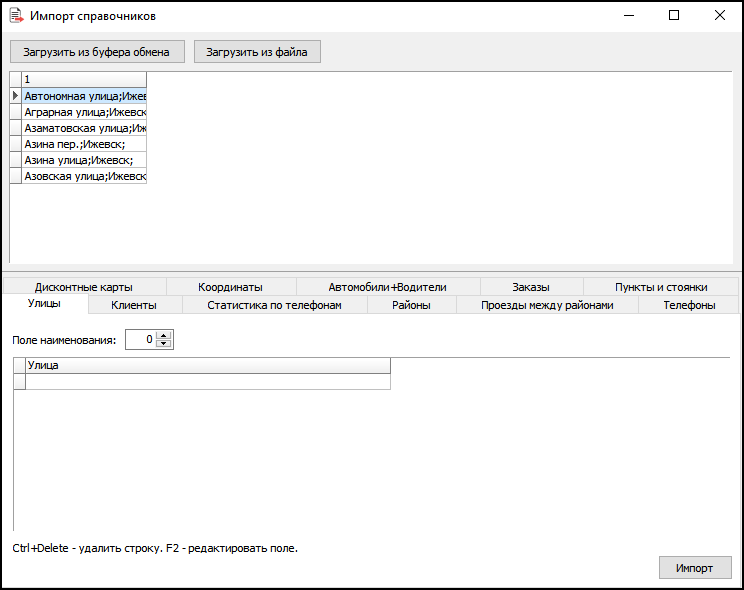
Task: Click the column header labeled "1"
Action: (84, 79)
